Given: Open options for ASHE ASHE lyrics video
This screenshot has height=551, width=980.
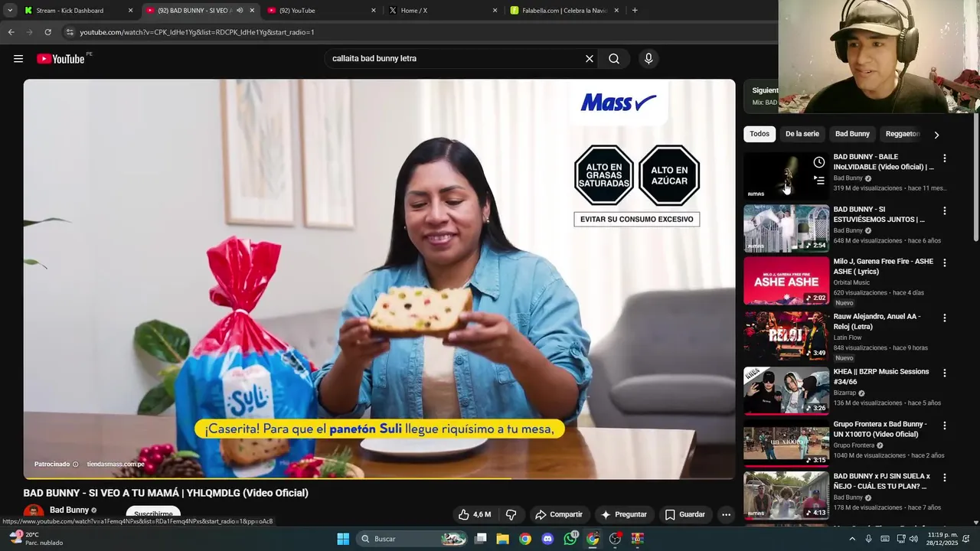Looking at the screenshot, I should coord(944,262).
